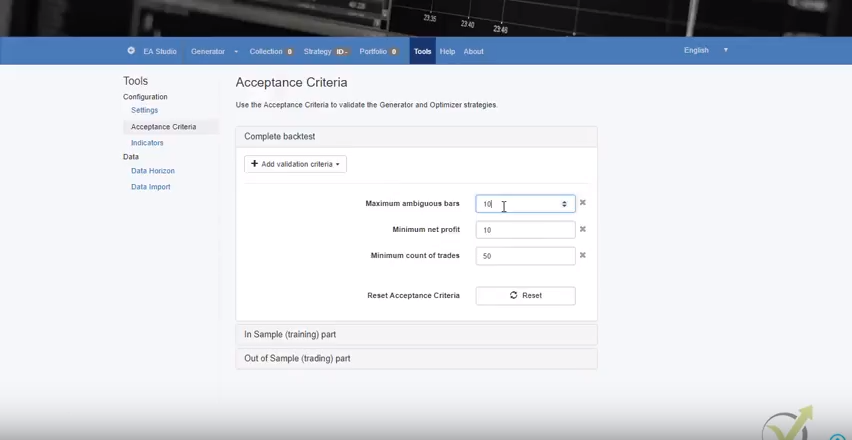Expand the In Sample (training) part section
This screenshot has height=440, width=852.
tap(290, 334)
